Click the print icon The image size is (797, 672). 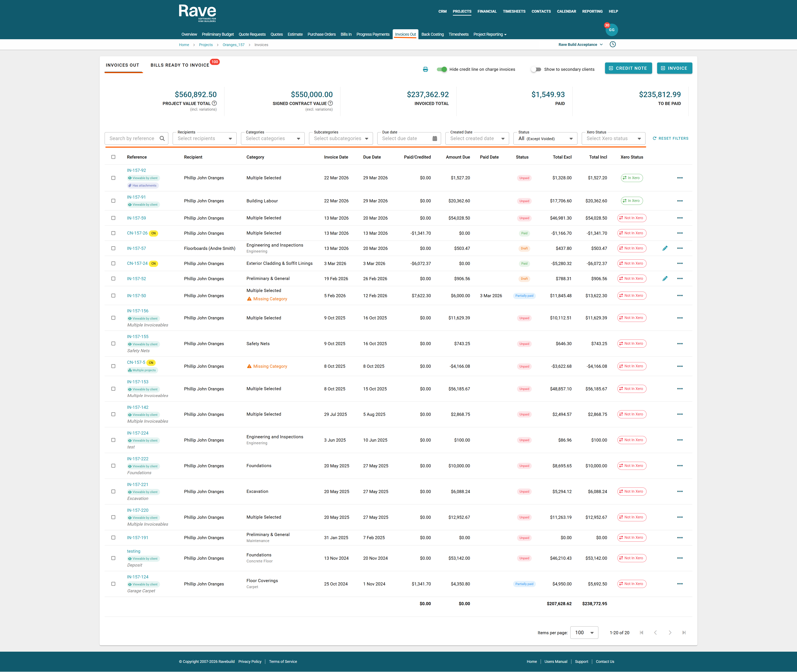click(x=425, y=69)
